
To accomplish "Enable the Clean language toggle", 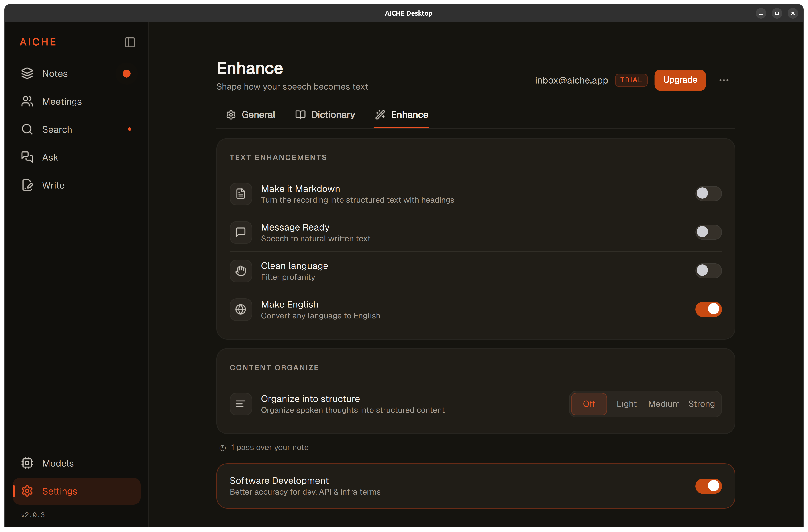I will click(x=708, y=270).
